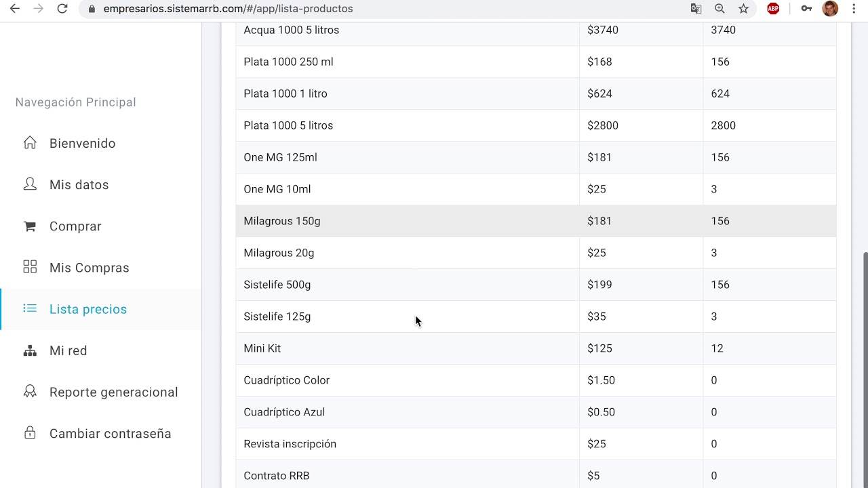Click the list icon beside Lista precios
The image size is (868, 488).
[x=30, y=308]
